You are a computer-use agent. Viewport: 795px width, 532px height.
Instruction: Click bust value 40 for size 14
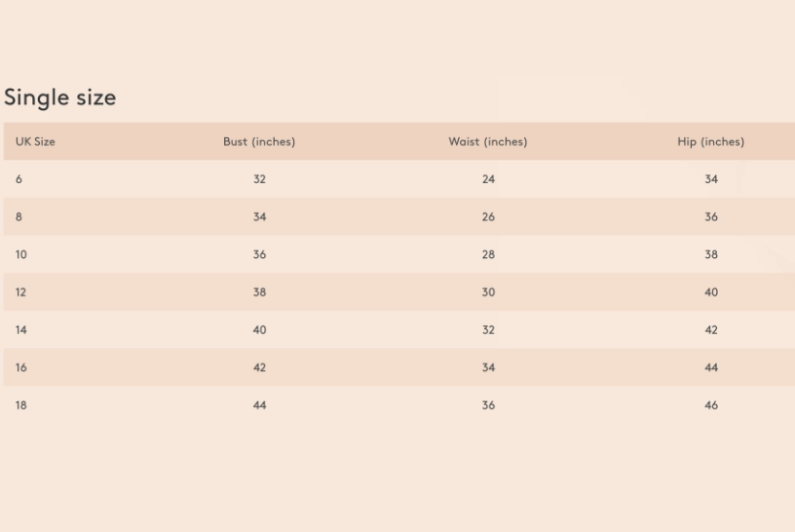[x=259, y=330]
